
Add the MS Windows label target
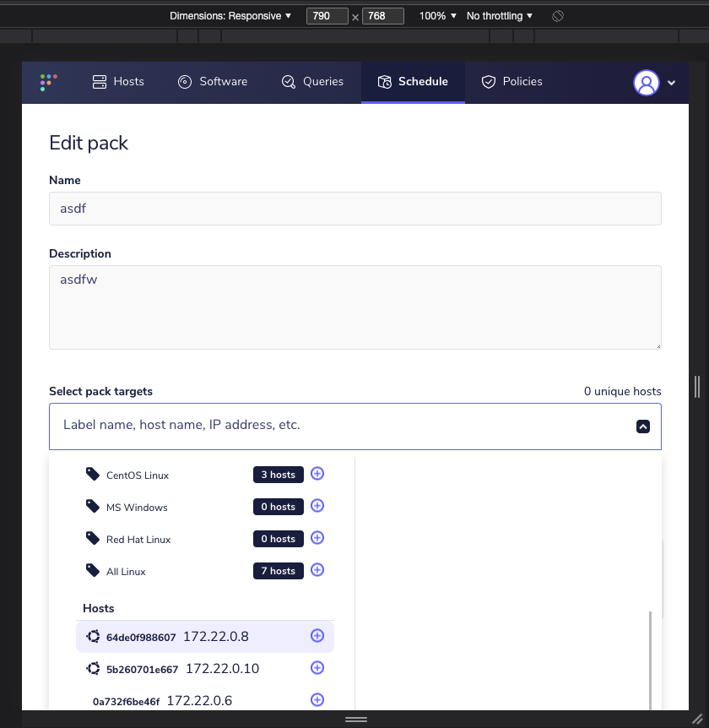[x=317, y=506]
